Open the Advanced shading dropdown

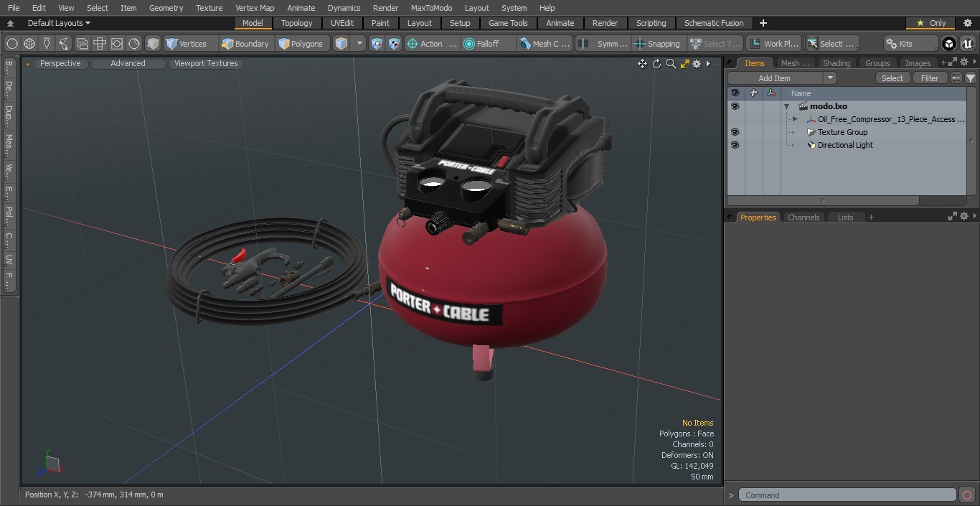128,63
